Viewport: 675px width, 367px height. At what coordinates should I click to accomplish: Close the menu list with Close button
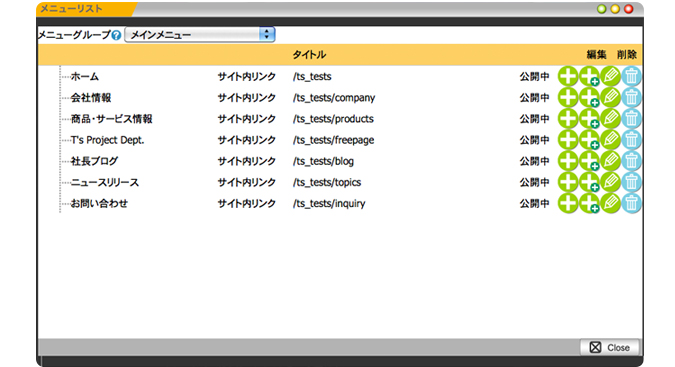pos(609,347)
